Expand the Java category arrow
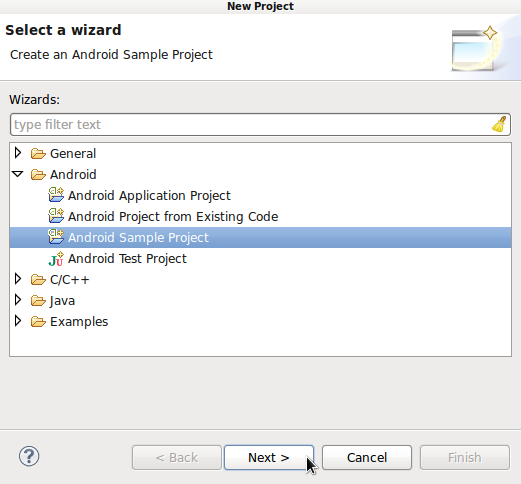521x484 pixels. pos(18,300)
